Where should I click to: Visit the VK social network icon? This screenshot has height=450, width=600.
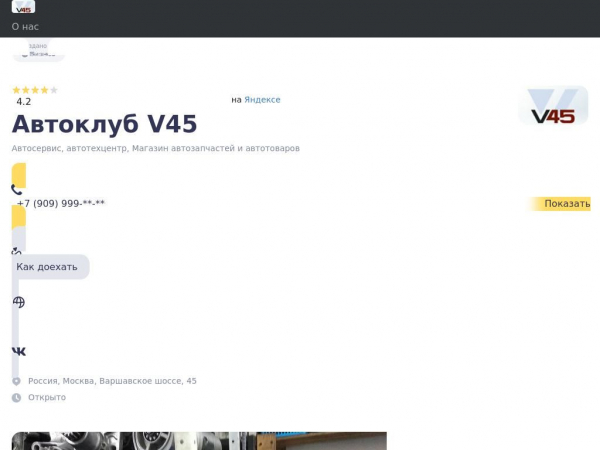coord(19,351)
